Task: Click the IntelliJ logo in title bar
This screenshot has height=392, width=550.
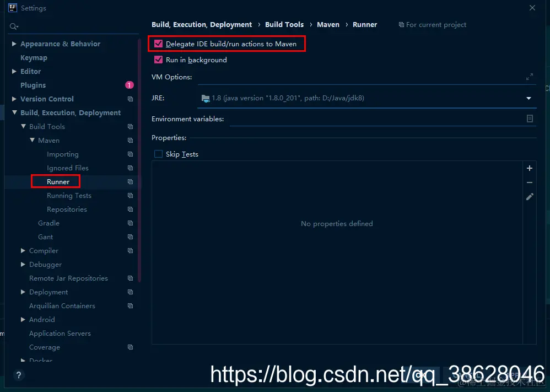Action: pyautogui.click(x=13, y=8)
